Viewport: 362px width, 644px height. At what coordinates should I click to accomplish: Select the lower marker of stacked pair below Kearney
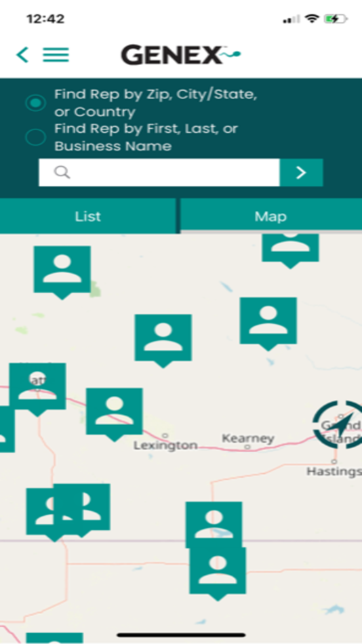pyautogui.click(x=218, y=573)
